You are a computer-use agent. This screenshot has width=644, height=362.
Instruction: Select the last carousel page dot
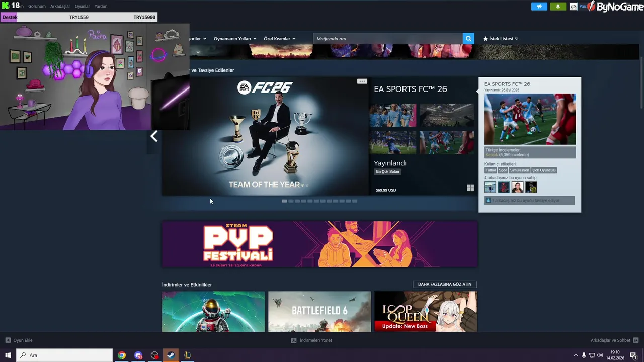355,201
